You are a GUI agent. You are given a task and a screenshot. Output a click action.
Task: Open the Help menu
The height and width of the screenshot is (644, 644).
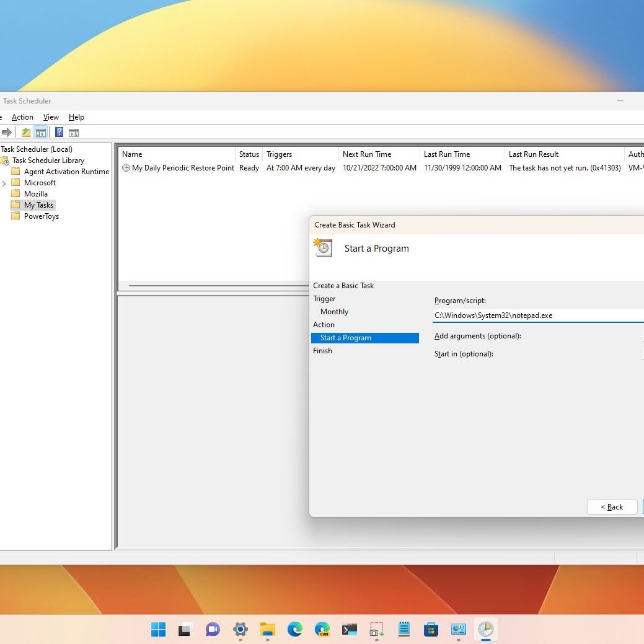click(76, 117)
